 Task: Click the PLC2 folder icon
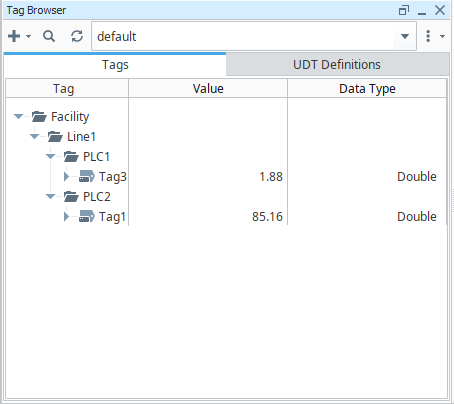[x=71, y=197]
